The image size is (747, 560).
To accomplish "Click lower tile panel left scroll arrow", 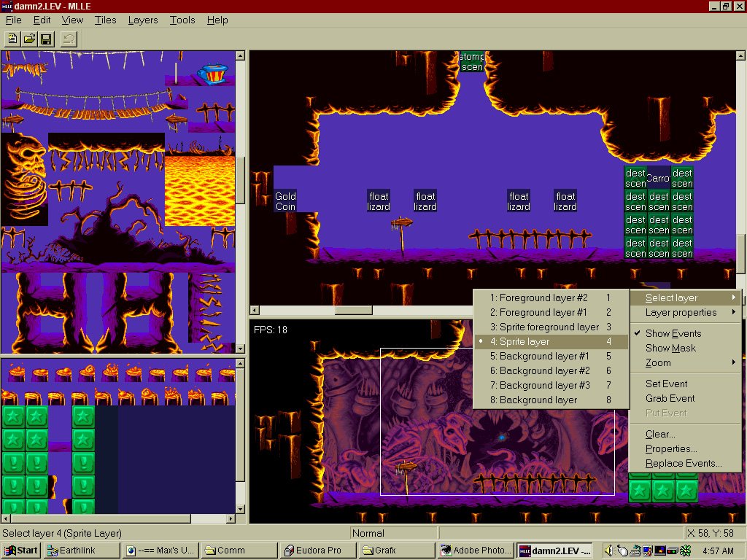I will coord(6,518).
